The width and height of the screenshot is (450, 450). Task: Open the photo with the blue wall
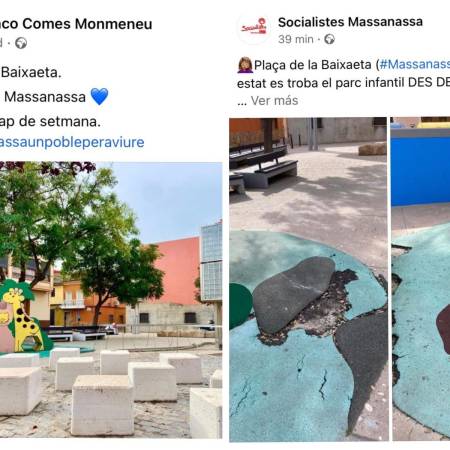click(x=421, y=279)
